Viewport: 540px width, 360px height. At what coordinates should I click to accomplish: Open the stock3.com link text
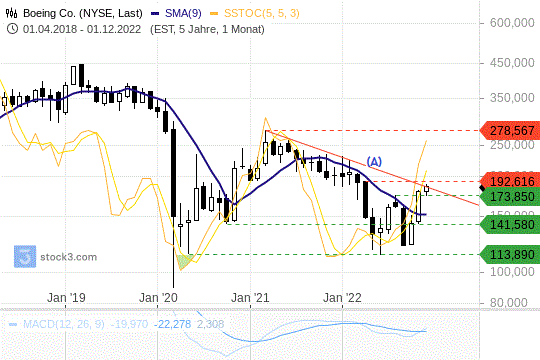click(69, 257)
